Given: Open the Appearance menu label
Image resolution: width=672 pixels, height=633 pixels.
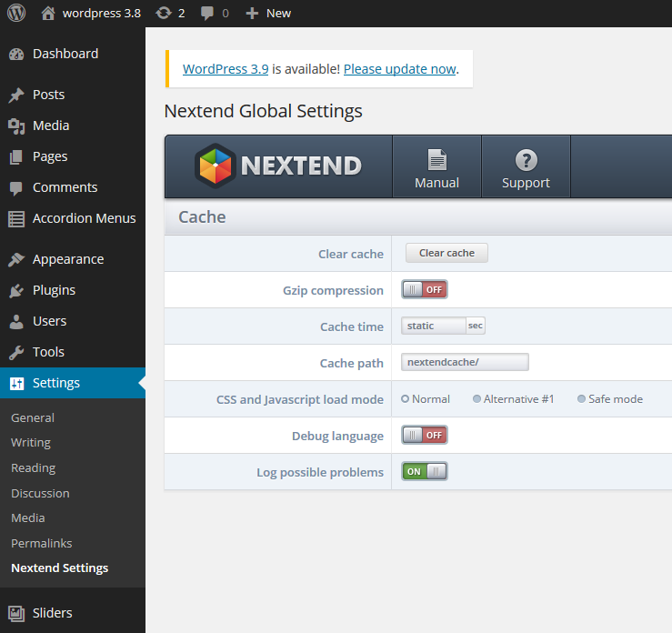Looking at the screenshot, I should (x=68, y=260).
